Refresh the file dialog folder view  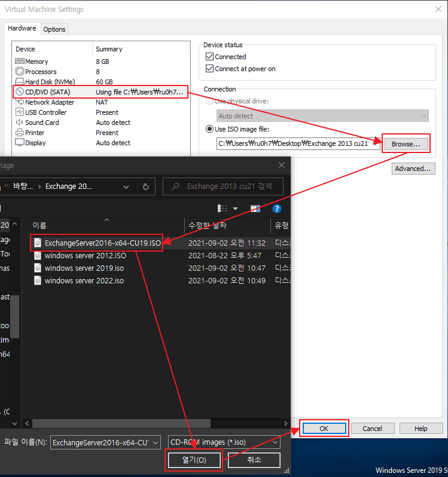pyautogui.click(x=146, y=186)
